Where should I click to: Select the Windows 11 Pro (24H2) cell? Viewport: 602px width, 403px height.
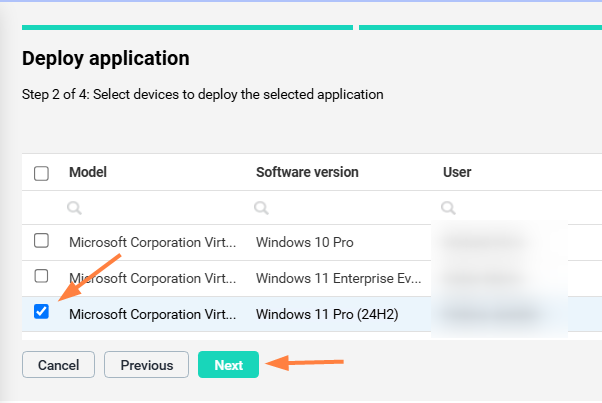tap(327, 314)
